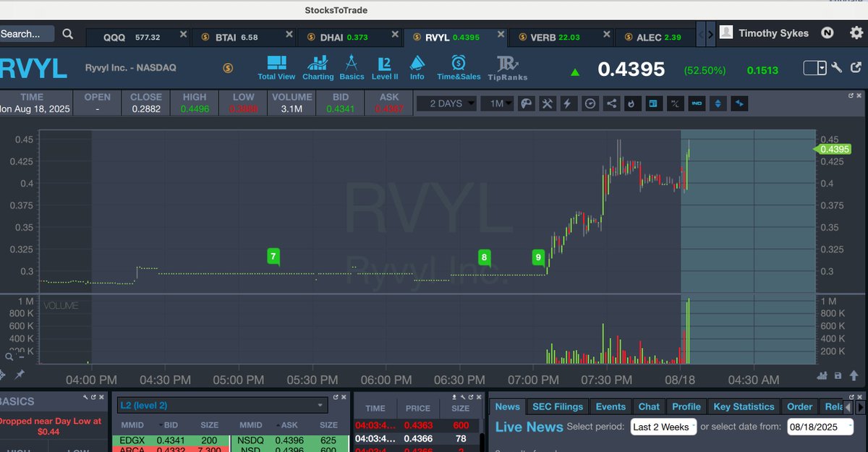Close the Level 2 panel
Screen dimensions: 868x452
[343, 397]
